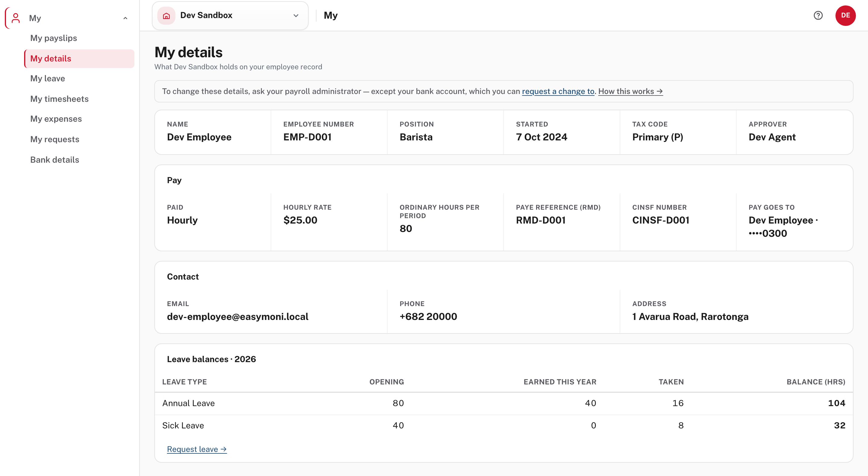The image size is (868, 476).
Task: Click the tax code Primary (P)
Action: [657, 137]
